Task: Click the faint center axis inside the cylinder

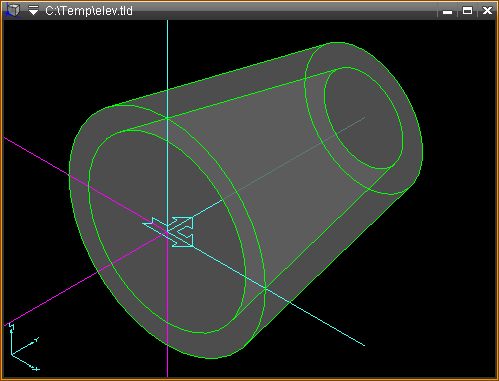Action: click(293, 158)
